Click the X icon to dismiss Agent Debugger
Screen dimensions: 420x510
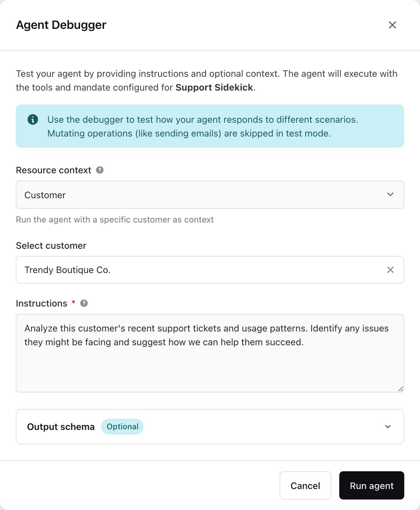click(392, 25)
